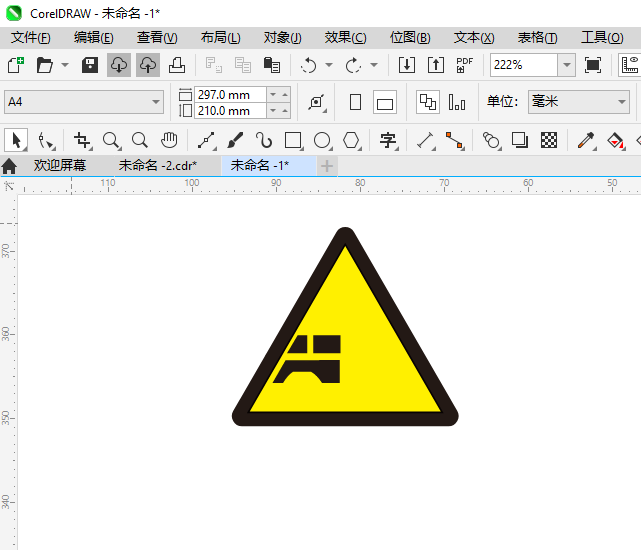Image resolution: width=641 pixels, height=550 pixels.
Task: Select the Artistic Media brush tool
Action: point(235,141)
